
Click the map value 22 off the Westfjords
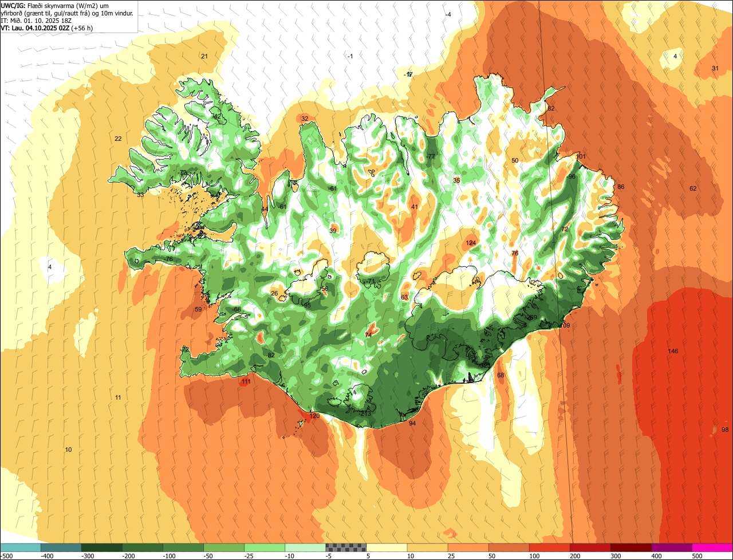click(118, 139)
